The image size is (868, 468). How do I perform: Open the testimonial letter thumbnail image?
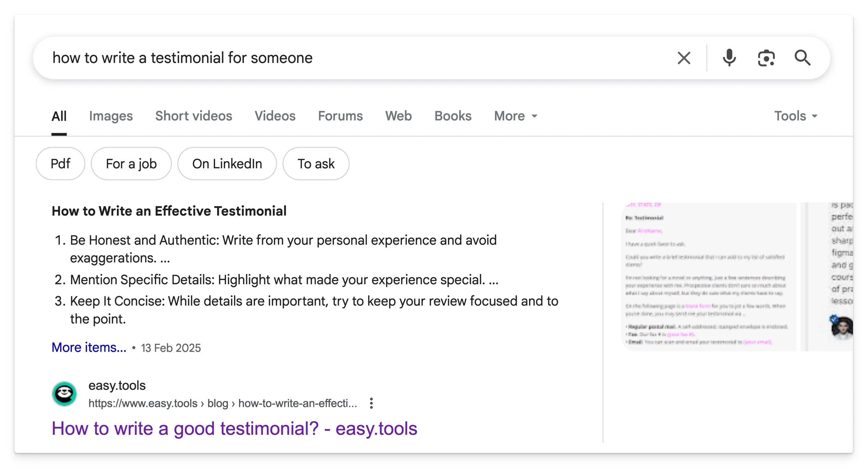pyautogui.click(x=709, y=277)
